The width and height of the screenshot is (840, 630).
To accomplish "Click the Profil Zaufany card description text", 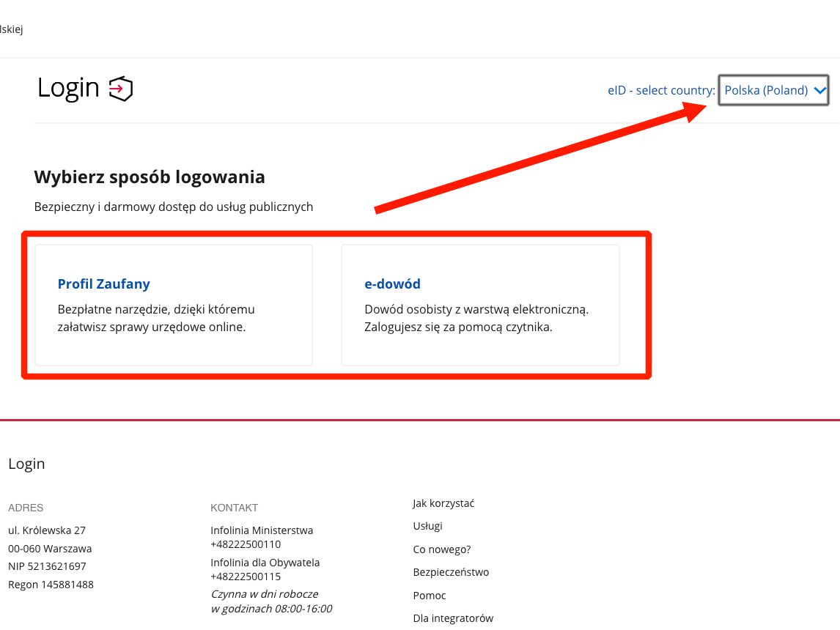I will 155,319.
